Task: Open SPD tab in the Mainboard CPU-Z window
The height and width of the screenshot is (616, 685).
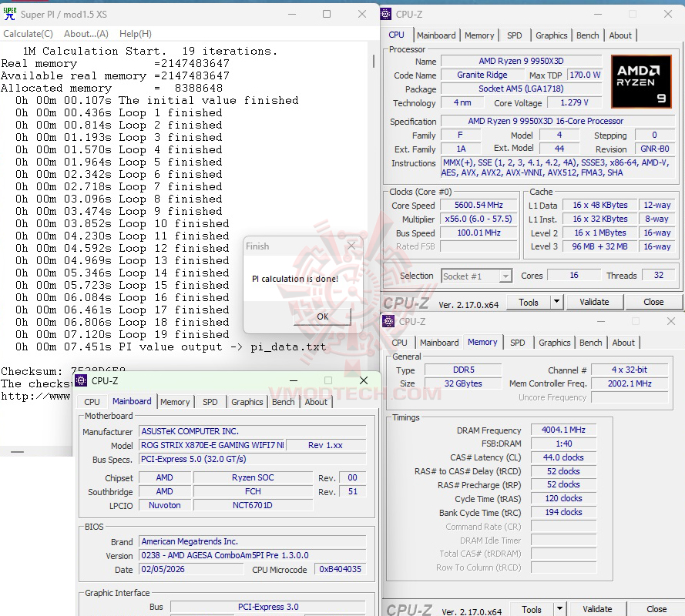Action: coord(210,402)
